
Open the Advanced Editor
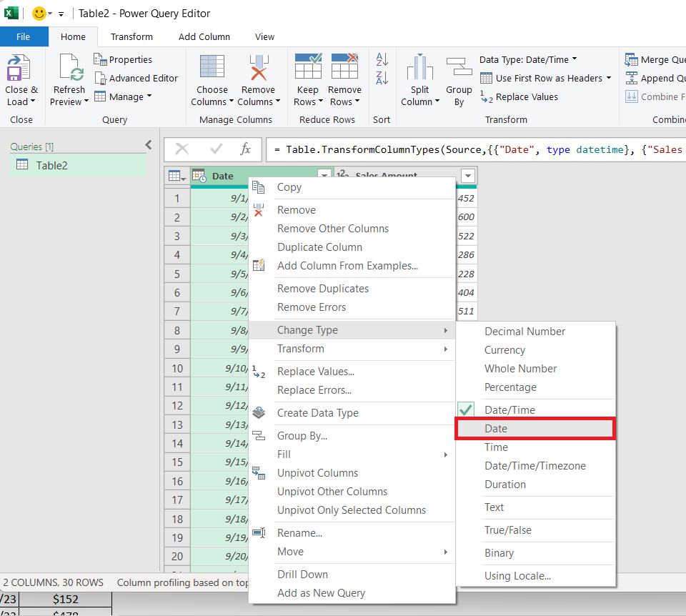pyautogui.click(x=144, y=78)
